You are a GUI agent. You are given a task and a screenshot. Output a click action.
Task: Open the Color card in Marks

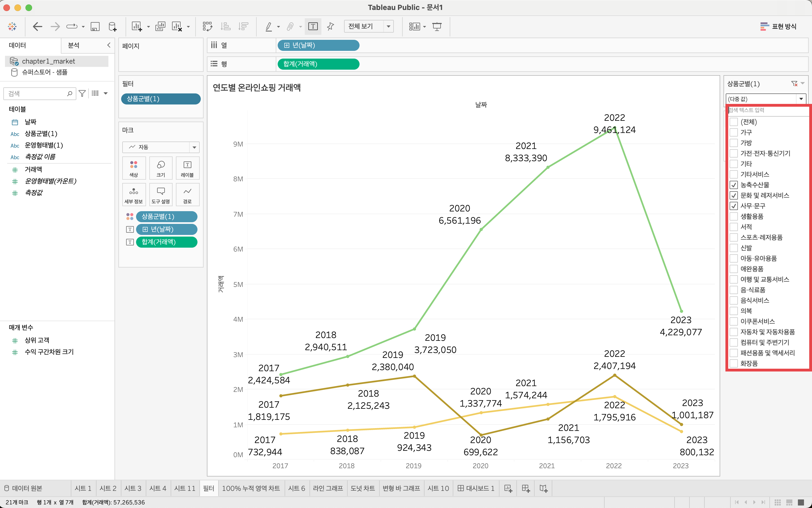click(x=134, y=168)
